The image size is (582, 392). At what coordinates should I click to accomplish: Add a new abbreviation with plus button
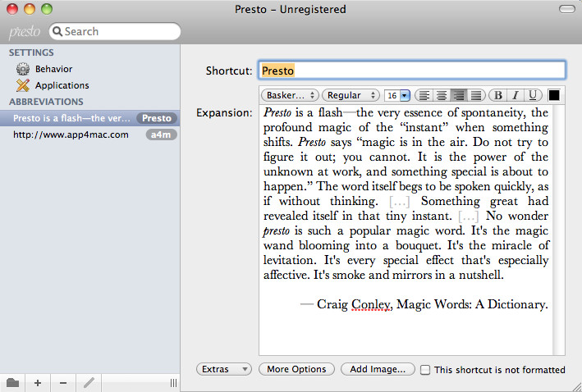(x=38, y=383)
